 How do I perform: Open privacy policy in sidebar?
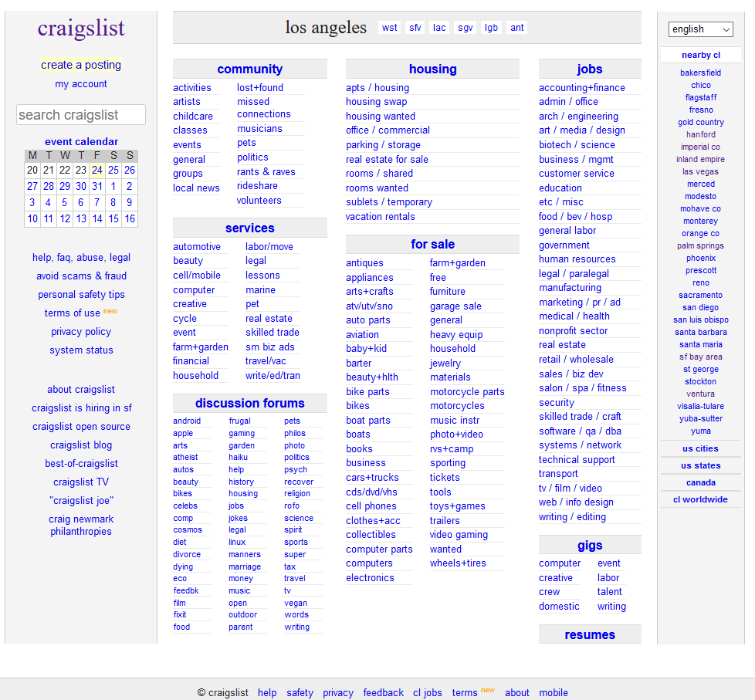tap(81, 332)
